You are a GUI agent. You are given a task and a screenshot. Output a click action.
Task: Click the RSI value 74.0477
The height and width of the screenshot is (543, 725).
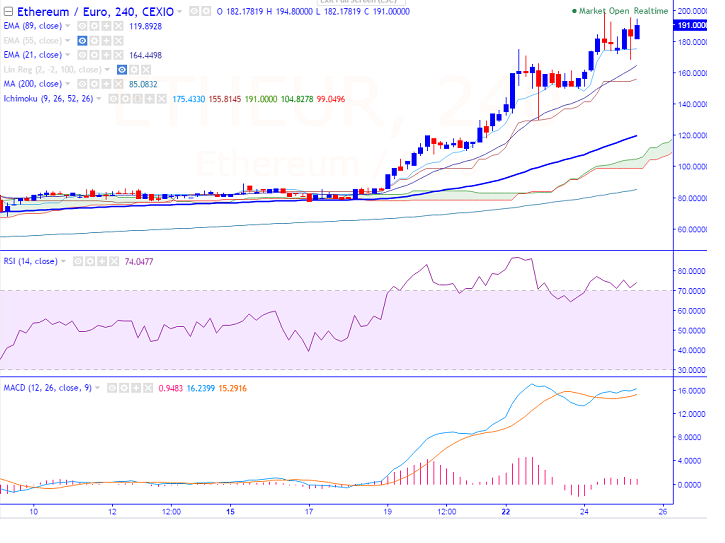click(x=139, y=262)
